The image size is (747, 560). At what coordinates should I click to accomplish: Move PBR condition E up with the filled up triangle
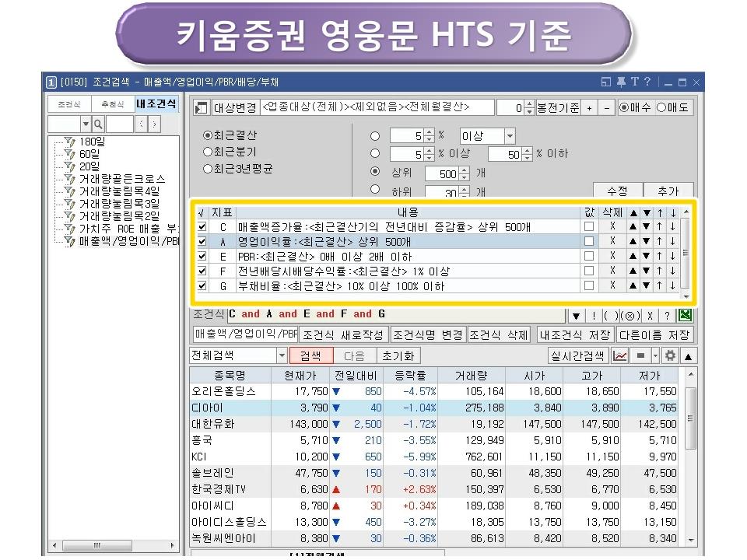[x=633, y=256]
